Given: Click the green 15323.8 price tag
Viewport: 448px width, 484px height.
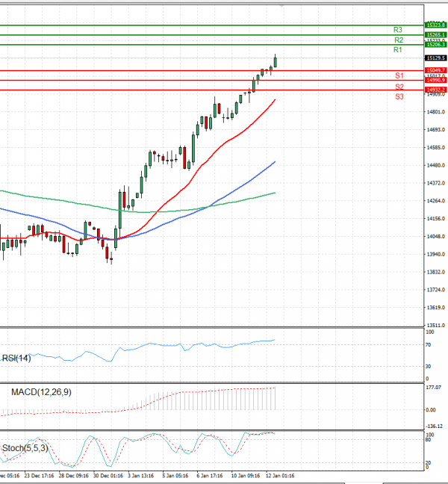Looking at the screenshot, I should click(x=435, y=25).
